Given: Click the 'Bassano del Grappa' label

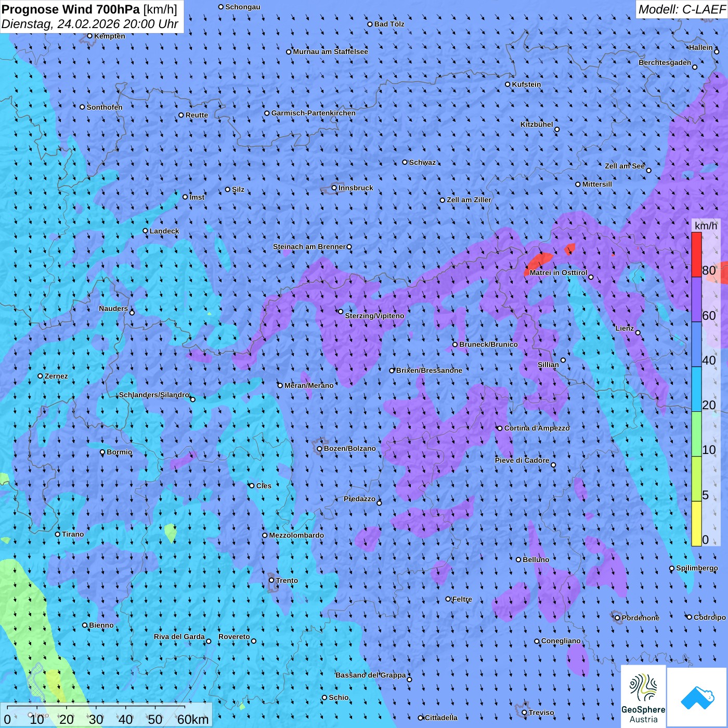Looking at the screenshot, I should [371, 675].
